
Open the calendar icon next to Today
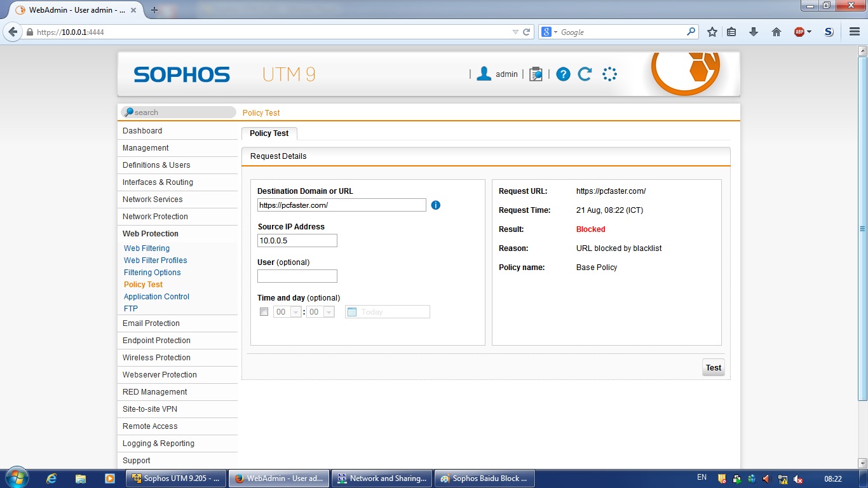[x=352, y=312]
